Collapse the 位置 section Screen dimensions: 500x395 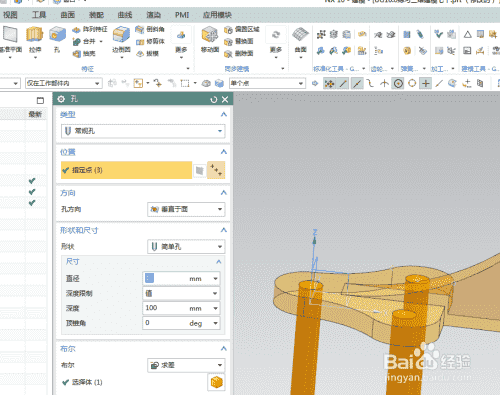(x=224, y=152)
